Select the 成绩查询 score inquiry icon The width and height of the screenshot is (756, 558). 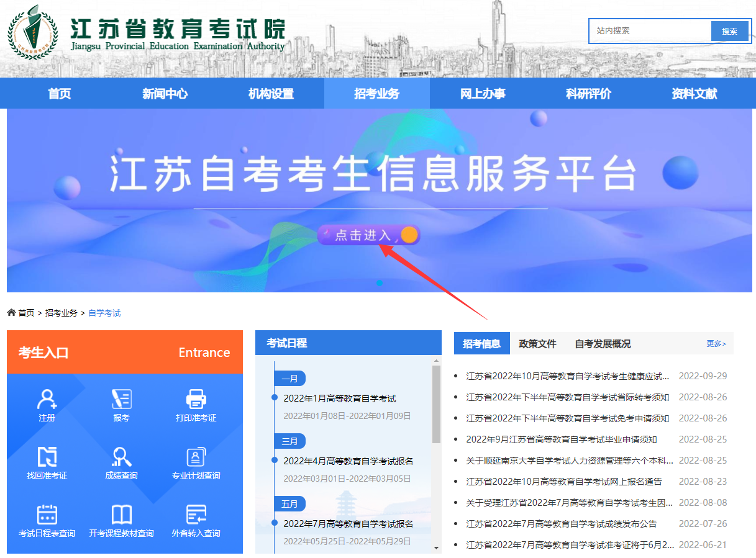pyautogui.click(x=122, y=461)
